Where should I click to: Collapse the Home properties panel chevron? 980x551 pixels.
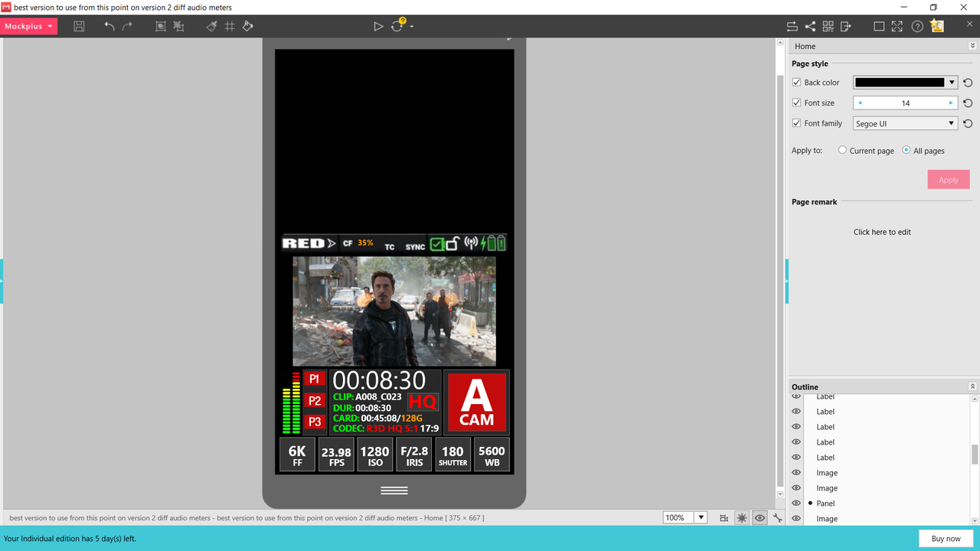click(972, 46)
